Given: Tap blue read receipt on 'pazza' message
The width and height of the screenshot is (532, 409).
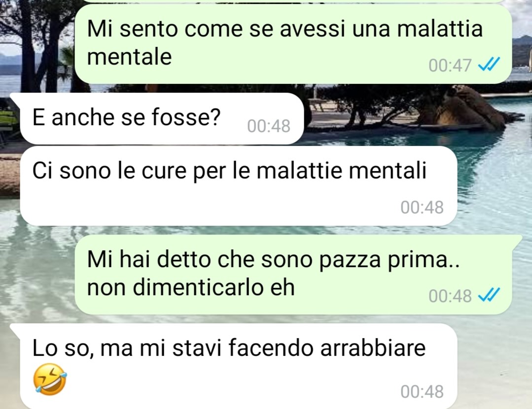Looking at the screenshot, I should [489, 295].
